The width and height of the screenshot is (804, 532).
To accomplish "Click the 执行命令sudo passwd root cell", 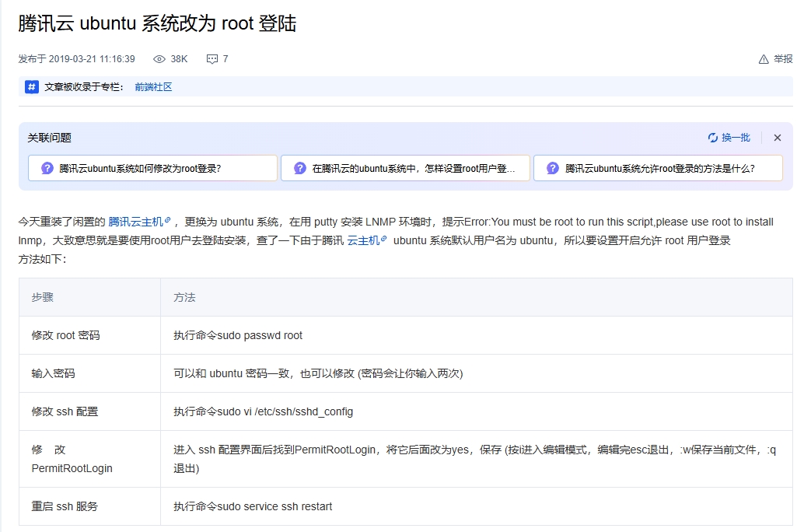I will point(477,335).
